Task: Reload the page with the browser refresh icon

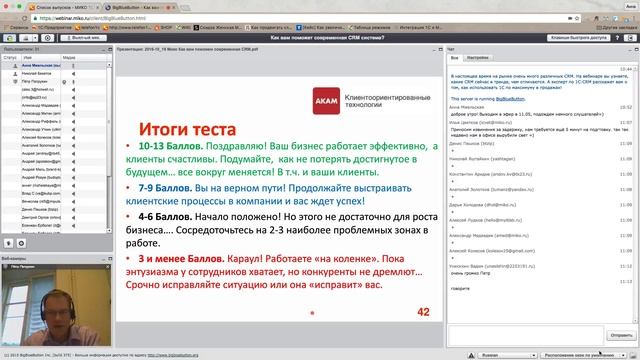Action: coord(24,18)
